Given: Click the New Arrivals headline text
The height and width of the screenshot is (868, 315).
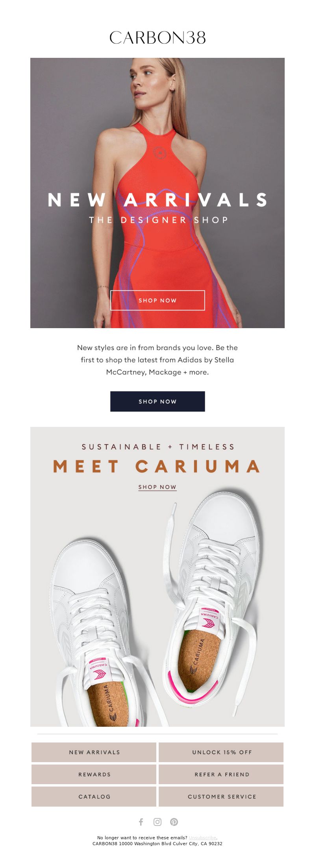Looking at the screenshot, I should (157, 199).
